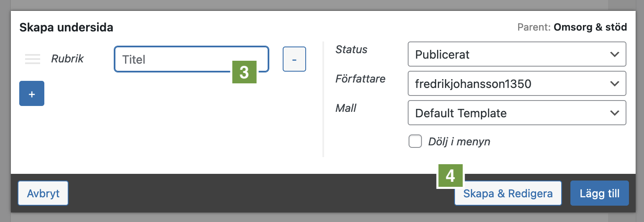Click the green step 3 marker
The height and width of the screenshot is (222, 644).
coord(244,72)
